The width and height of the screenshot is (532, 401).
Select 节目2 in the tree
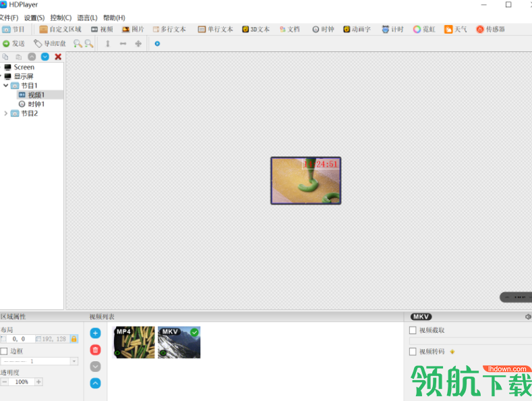(x=30, y=113)
